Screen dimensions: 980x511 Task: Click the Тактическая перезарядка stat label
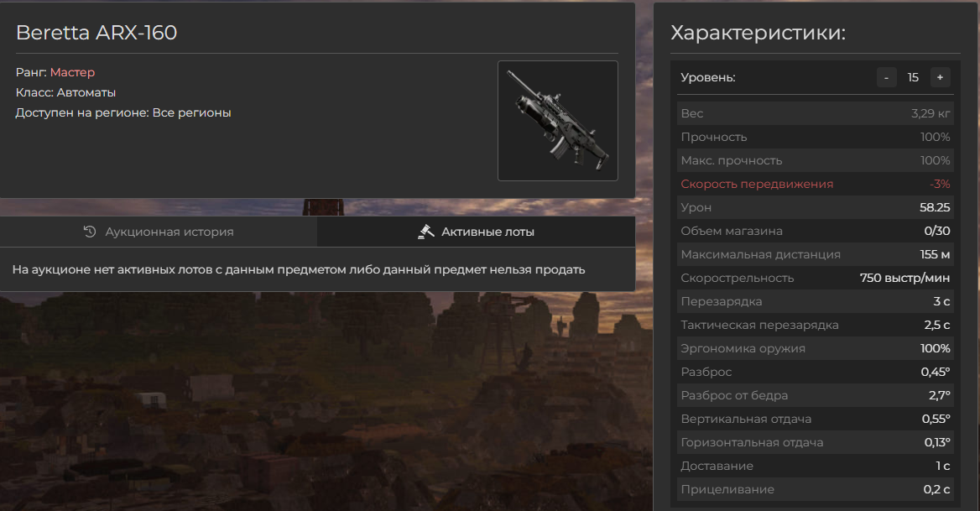point(759,325)
